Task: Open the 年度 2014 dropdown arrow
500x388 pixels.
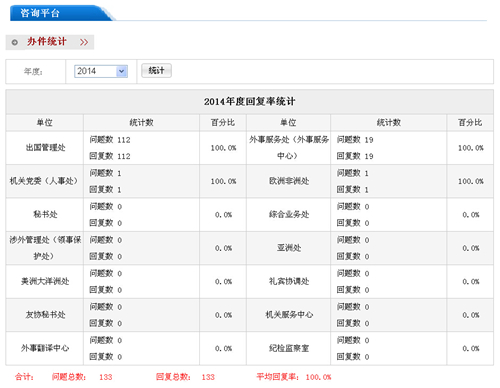Action: 122,71
